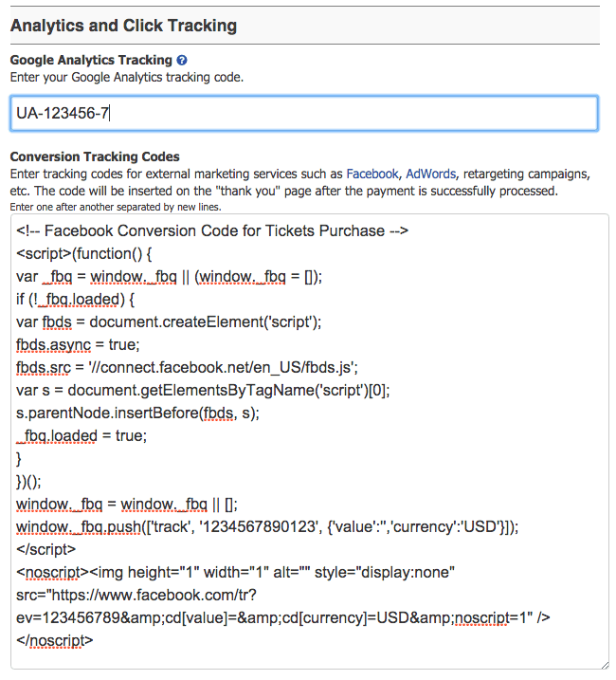Click the '_fbq.loaded = true;' line
Screen dimensions: 616x680
(82, 435)
